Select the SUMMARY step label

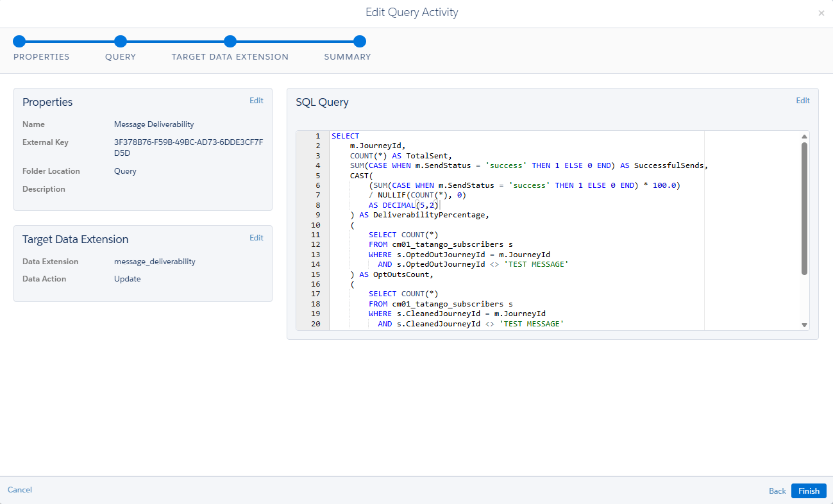pyautogui.click(x=348, y=56)
